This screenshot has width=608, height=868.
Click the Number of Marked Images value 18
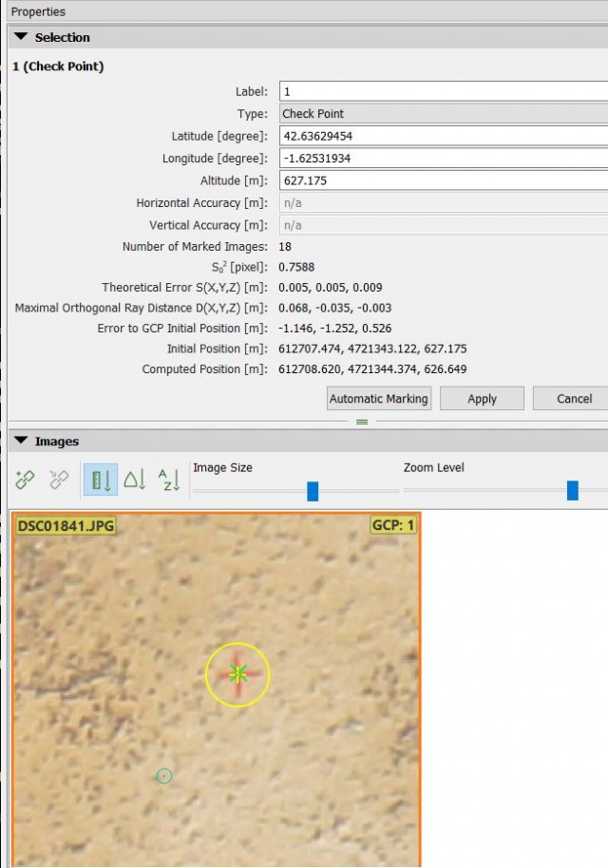(x=285, y=246)
